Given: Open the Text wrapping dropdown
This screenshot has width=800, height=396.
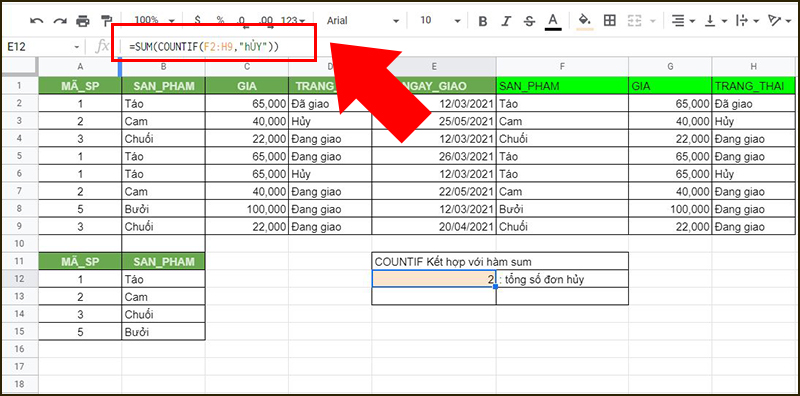Looking at the screenshot, I should click(x=748, y=21).
